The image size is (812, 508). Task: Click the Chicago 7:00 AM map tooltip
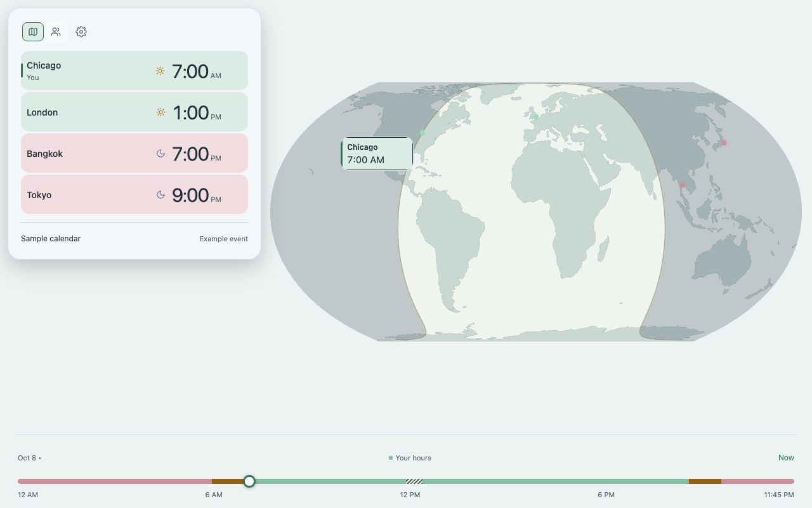click(377, 154)
